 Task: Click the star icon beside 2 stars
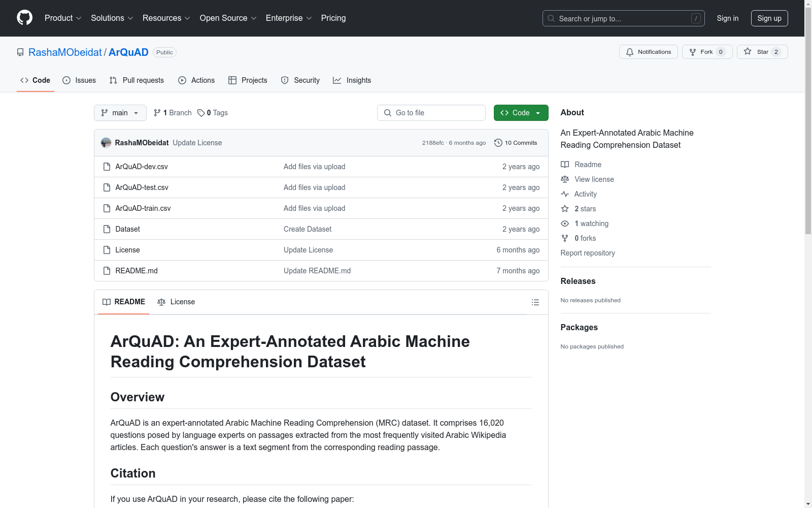coord(565,209)
